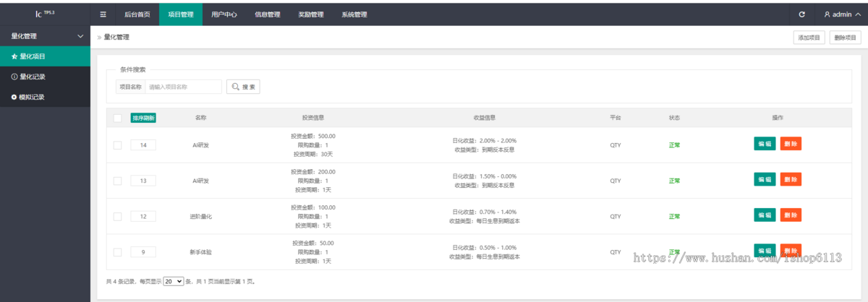
Task: Click the 投资金额：500.00 text
Action: (x=312, y=136)
